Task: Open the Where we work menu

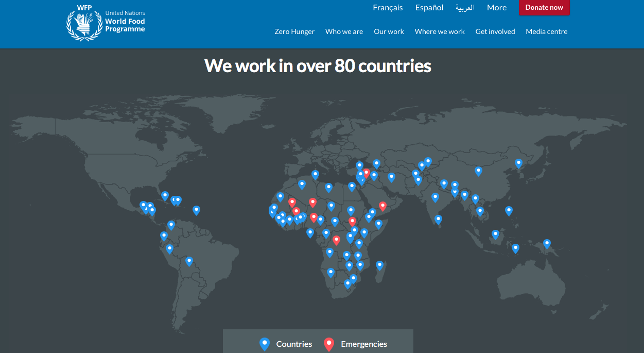Action: point(439,31)
